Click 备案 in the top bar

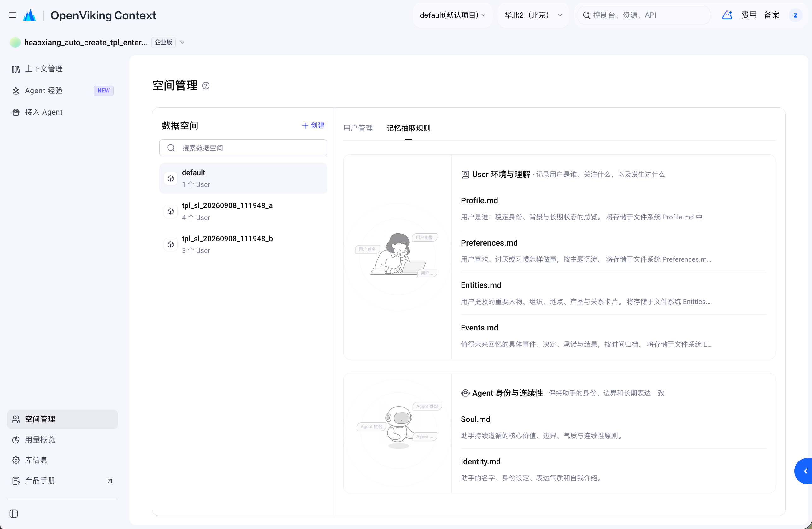(771, 15)
